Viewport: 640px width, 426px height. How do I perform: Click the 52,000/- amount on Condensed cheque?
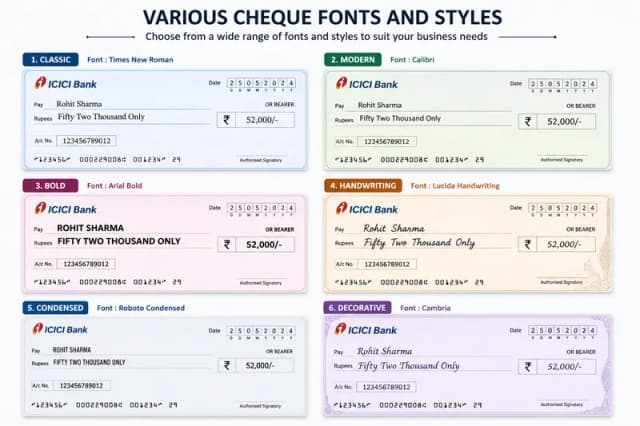click(260, 366)
